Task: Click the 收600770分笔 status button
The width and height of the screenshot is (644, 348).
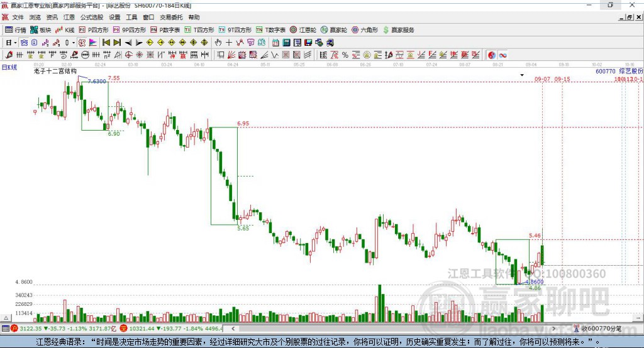Action: 598,329
